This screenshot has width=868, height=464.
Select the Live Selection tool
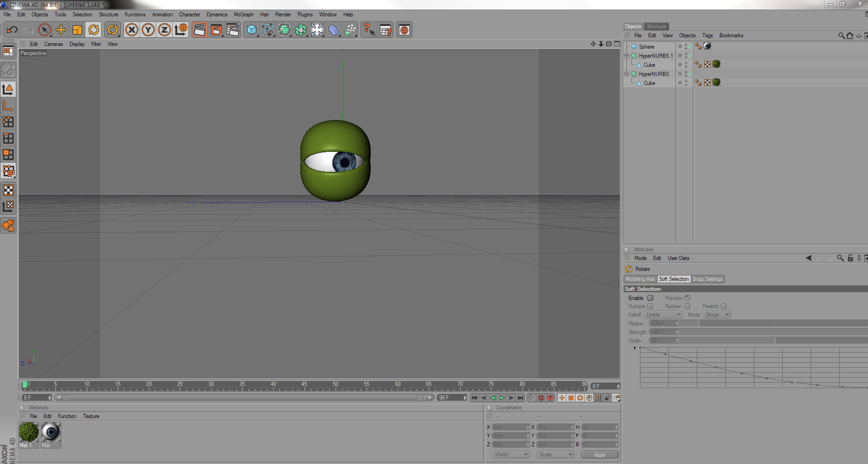(45, 30)
